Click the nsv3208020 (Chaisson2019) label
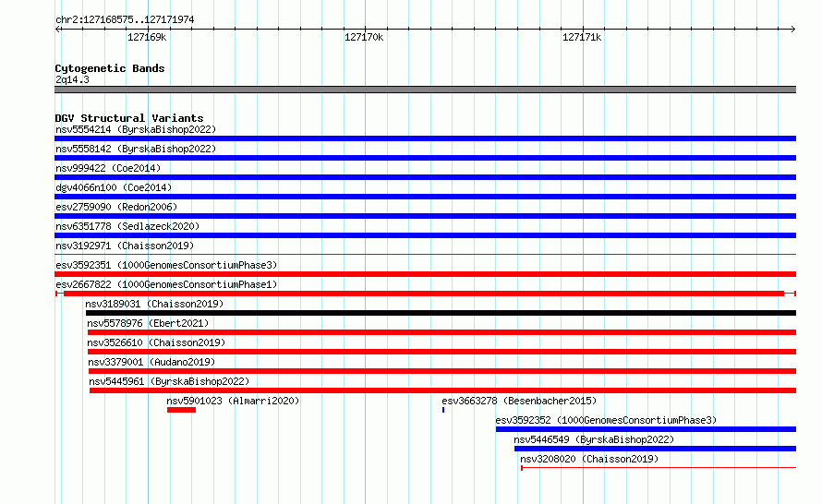Image resolution: width=822 pixels, height=504 pixels. [589, 459]
